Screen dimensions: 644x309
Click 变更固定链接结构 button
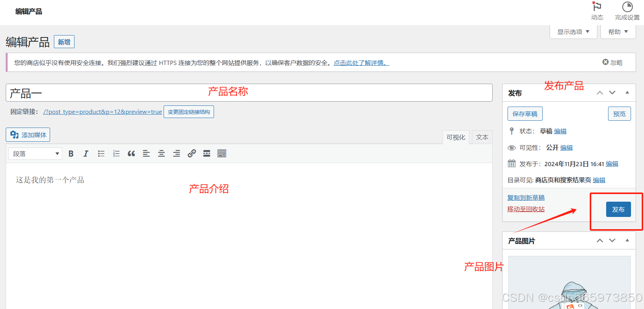(189, 112)
